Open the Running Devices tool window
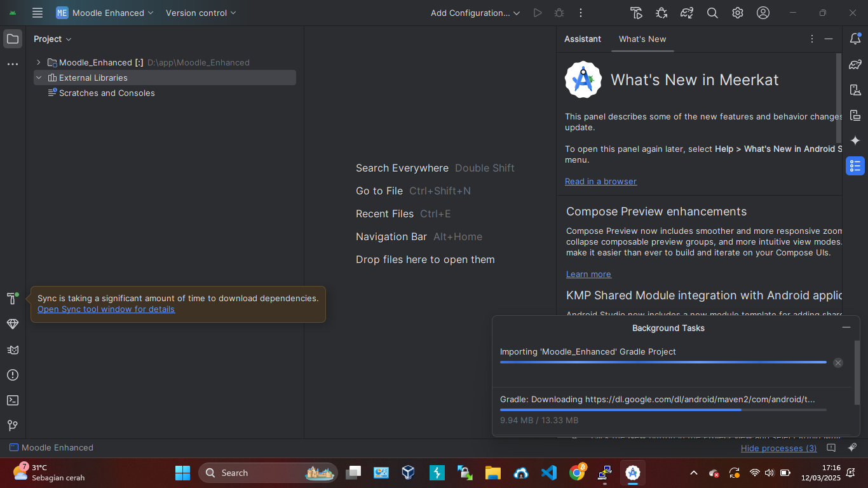Screen dimensions: 868x488 855,115
